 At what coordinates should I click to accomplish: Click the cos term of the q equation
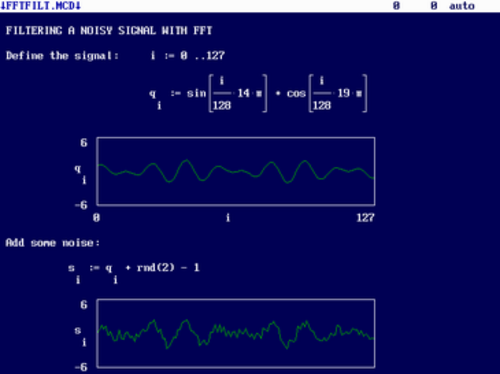(x=327, y=93)
